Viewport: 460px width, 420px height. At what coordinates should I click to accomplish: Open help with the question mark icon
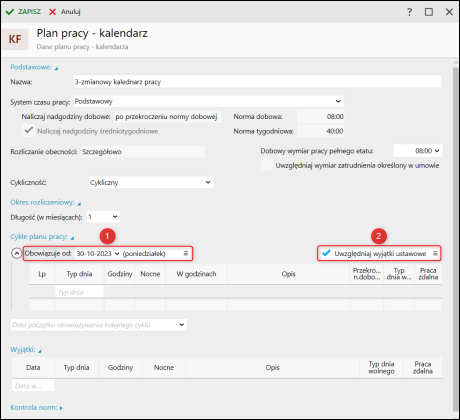click(409, 12)
